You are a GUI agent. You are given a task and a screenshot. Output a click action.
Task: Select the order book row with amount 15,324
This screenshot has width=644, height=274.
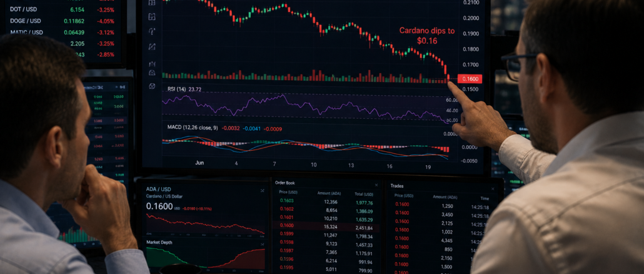(x=326, y=226)
